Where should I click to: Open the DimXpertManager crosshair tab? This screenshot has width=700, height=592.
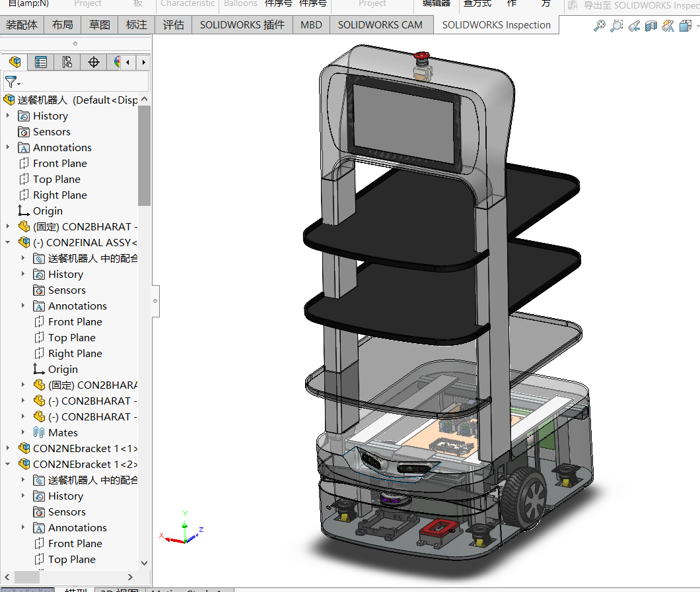coord(94,62)
